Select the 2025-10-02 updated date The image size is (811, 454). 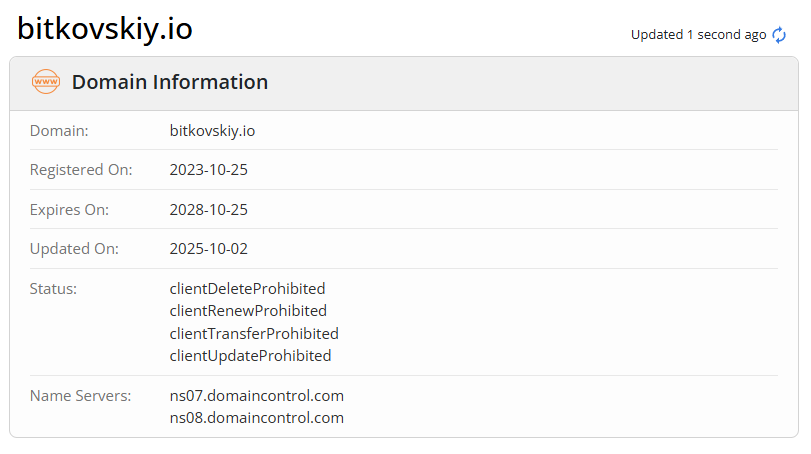209,249
